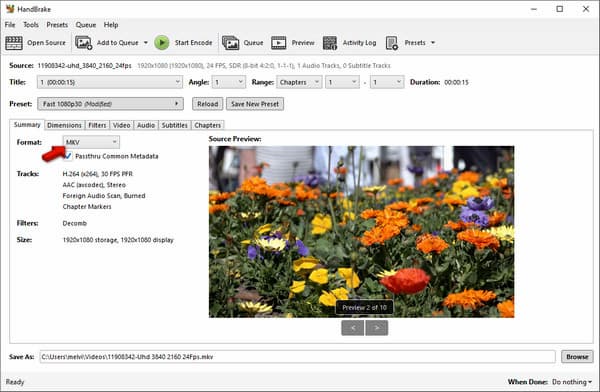600x392 pixels.
Task: Click the Start Encode label
Action: pos(193,43)
